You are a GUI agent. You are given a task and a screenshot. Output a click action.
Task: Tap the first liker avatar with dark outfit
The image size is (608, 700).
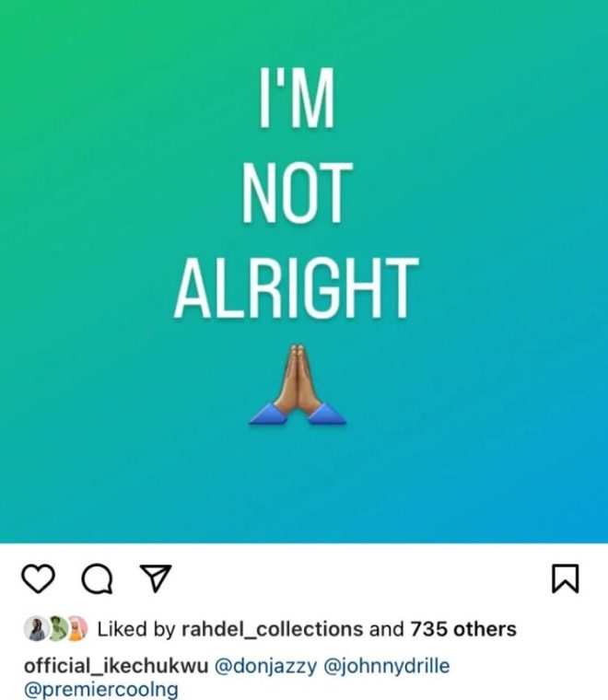(x=37, y=628)
